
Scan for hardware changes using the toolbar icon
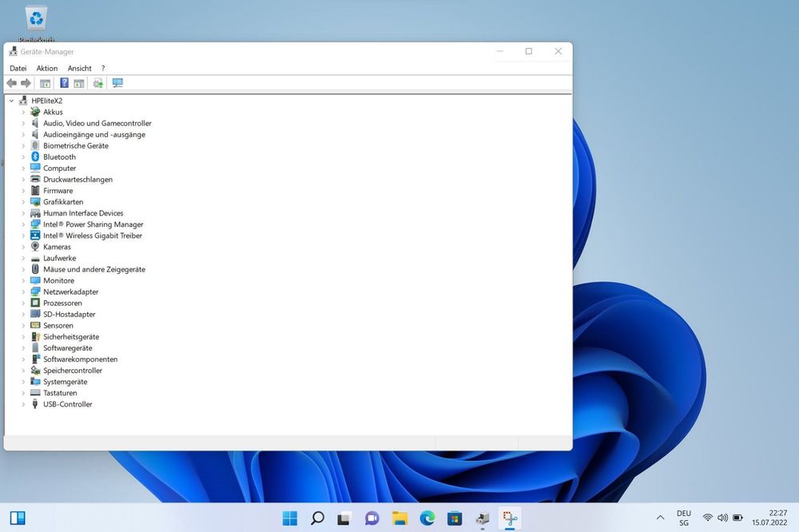click(97, 82)
